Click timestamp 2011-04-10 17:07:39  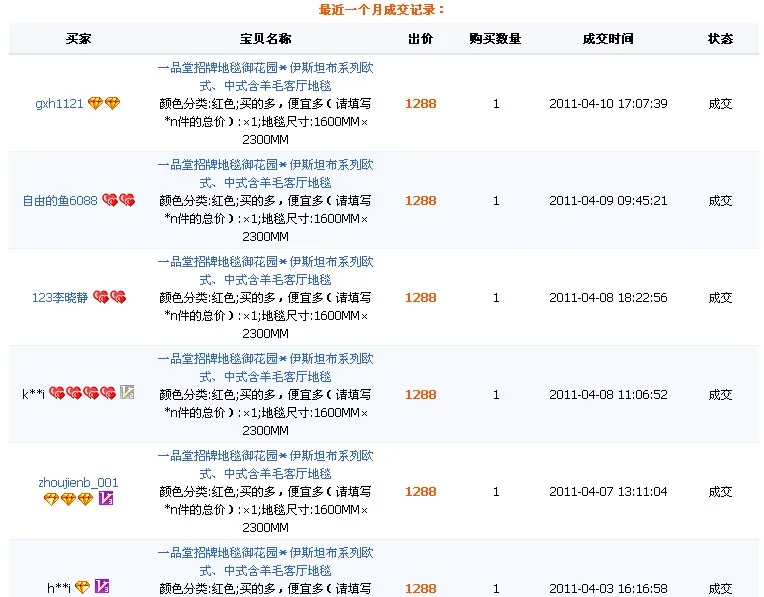pyautogui.click(x=608, y=103)
